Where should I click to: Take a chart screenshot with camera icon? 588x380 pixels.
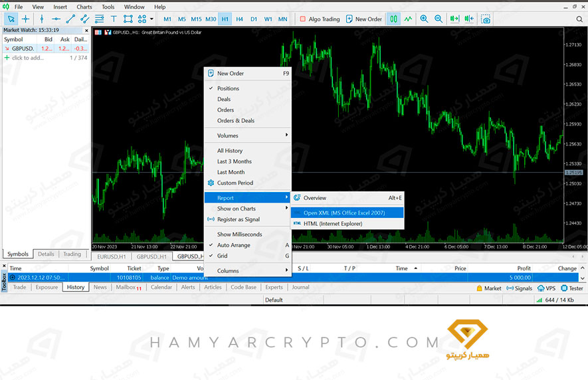click(x=486, y=19)
